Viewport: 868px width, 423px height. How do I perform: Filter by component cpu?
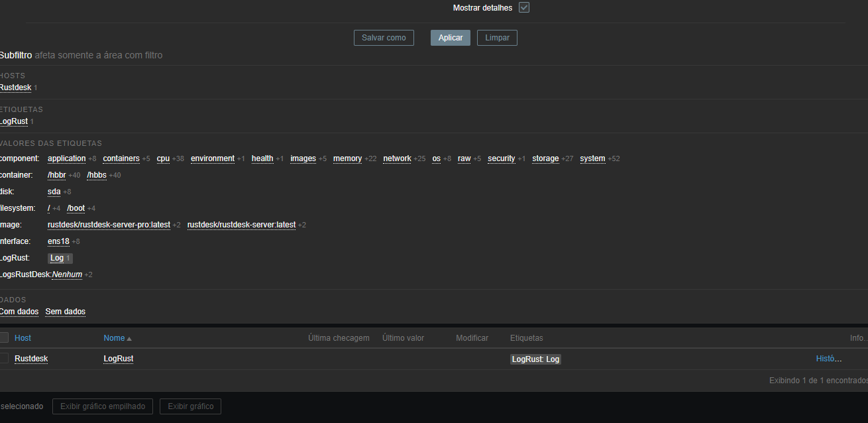[x=163, y=158]
